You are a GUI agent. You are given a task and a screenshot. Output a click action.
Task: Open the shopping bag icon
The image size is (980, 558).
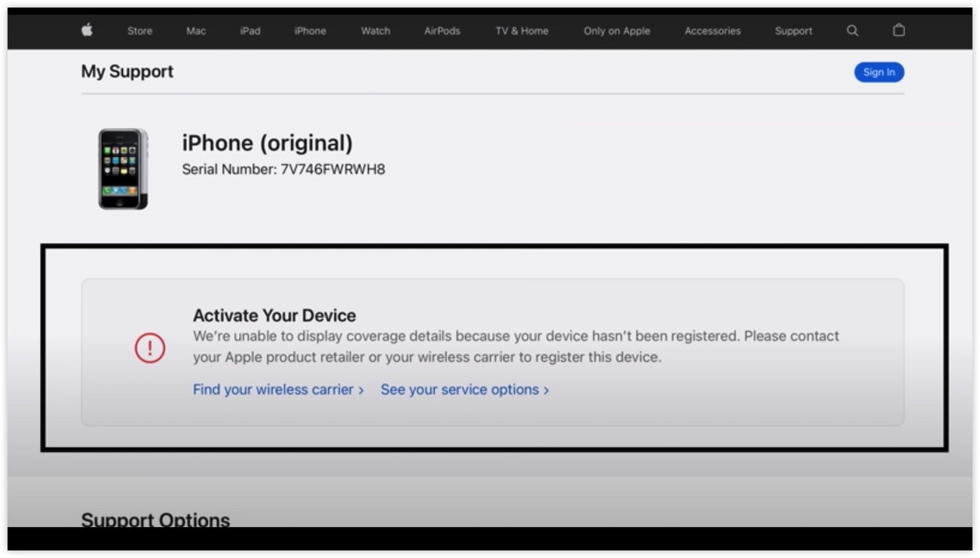click(x=899, y=30)
